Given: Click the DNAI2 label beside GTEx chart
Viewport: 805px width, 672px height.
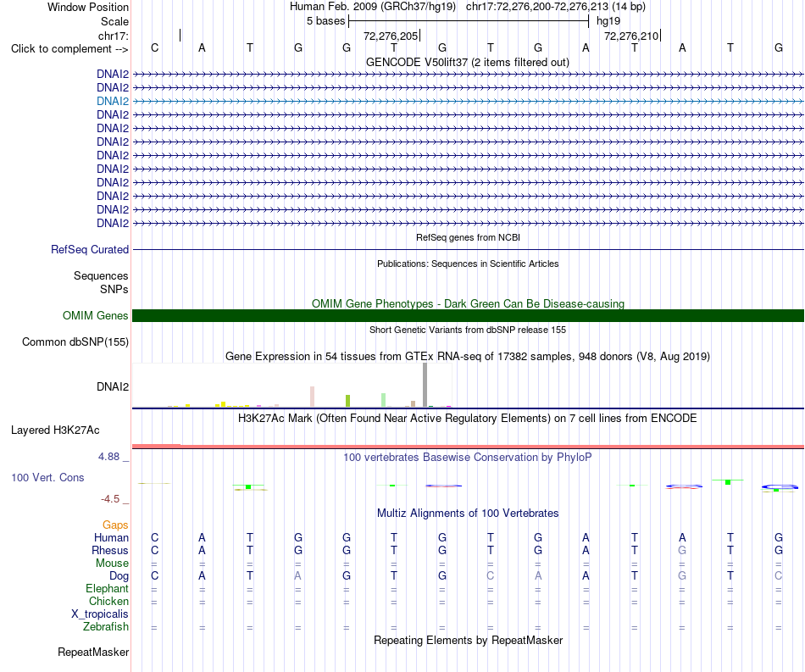Looking at the screenshot, I should point(113,386).
